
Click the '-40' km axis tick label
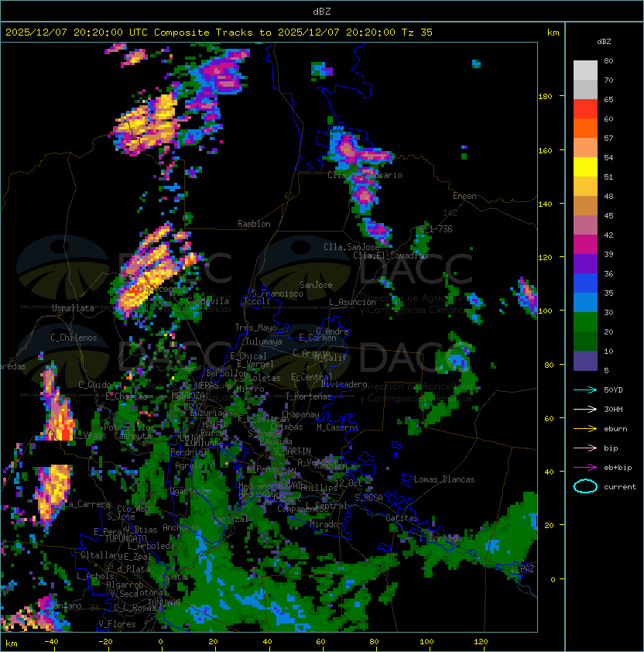(x=51, y=642)
